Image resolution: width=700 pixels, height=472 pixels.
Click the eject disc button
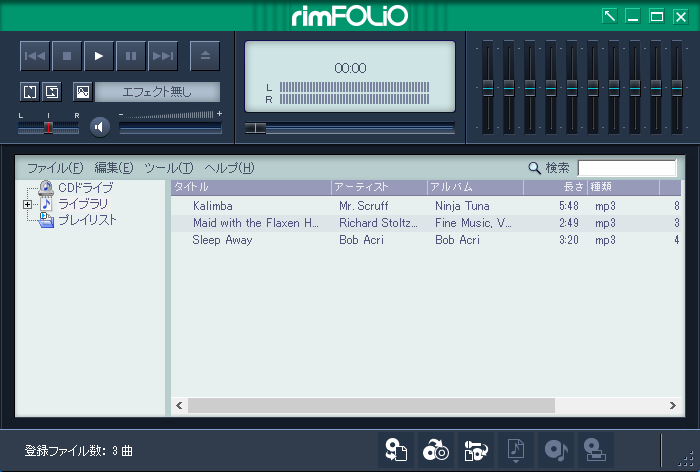[x=205, y=56]
